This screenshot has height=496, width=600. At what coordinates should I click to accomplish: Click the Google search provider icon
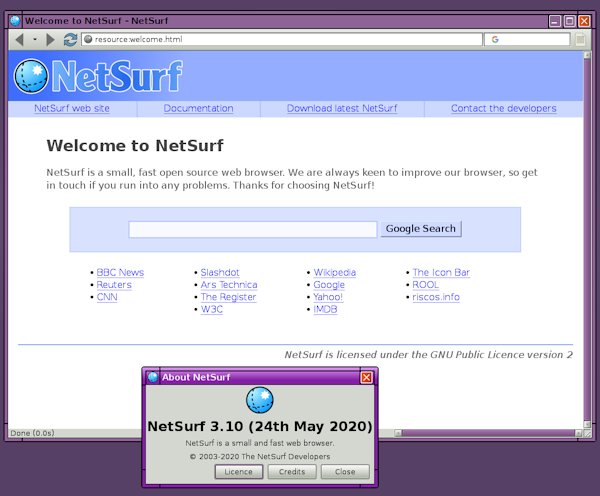495,39
